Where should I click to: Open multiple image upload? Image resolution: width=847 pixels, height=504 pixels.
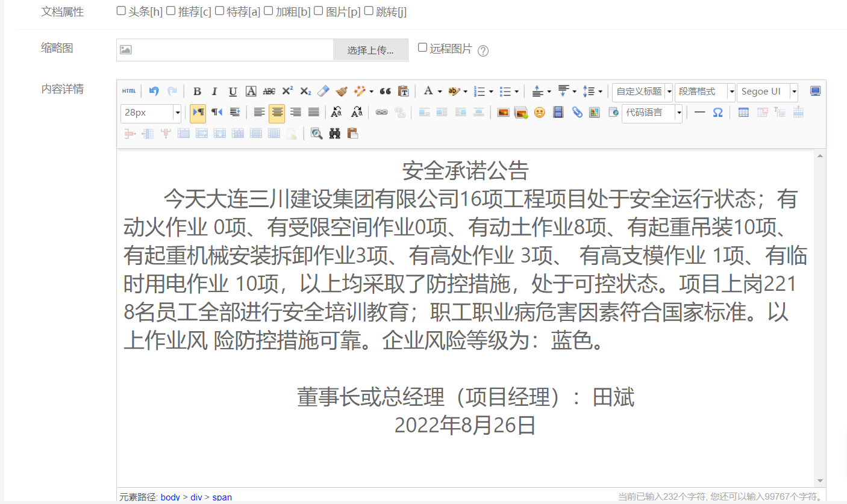pyautogui.click(x=521, y=112)
